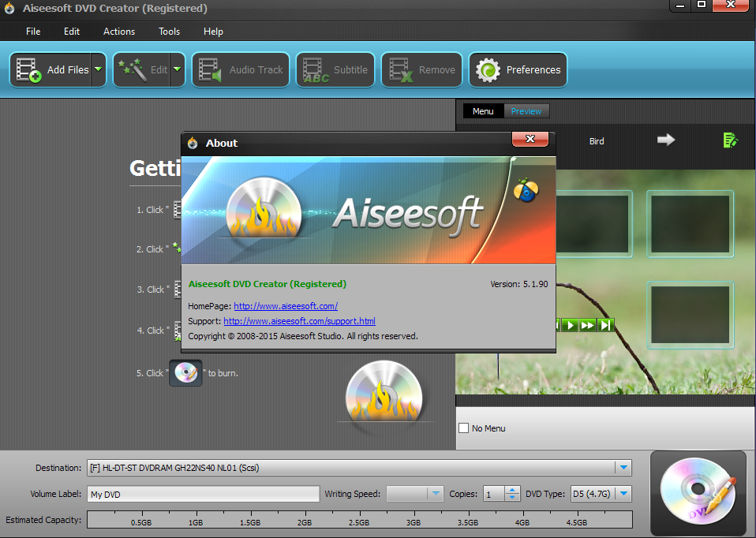This screenshot has width=756, height=538.
Task: Open the Tools menu
Action: pyautogui.click(x=169, y=32)
